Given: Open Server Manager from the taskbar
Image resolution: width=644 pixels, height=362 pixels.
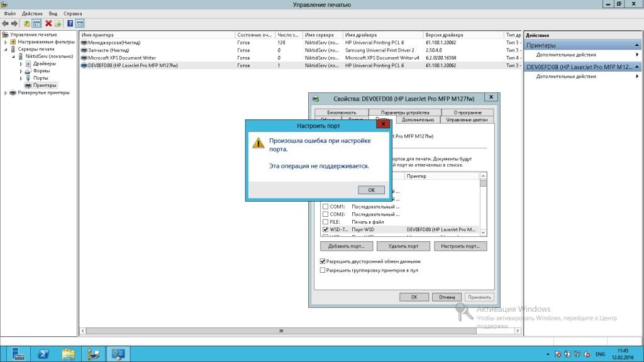Looking at the screenshot, I should 18,354.
